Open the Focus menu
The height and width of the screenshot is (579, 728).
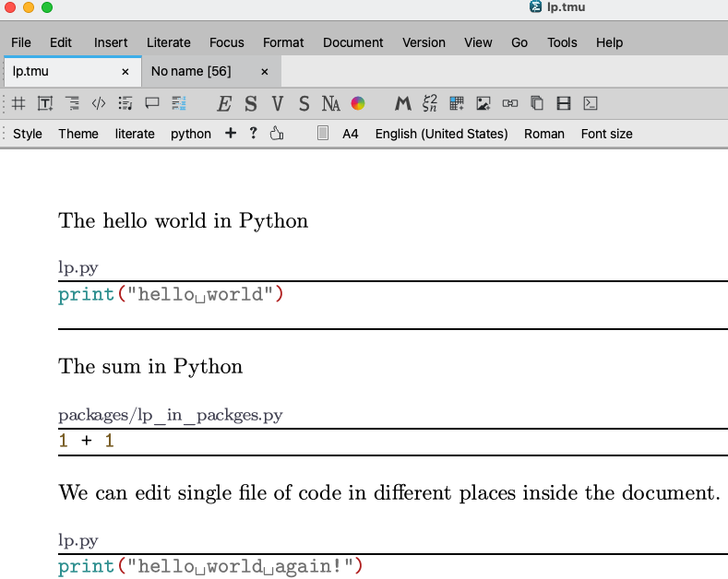point(227,42)
